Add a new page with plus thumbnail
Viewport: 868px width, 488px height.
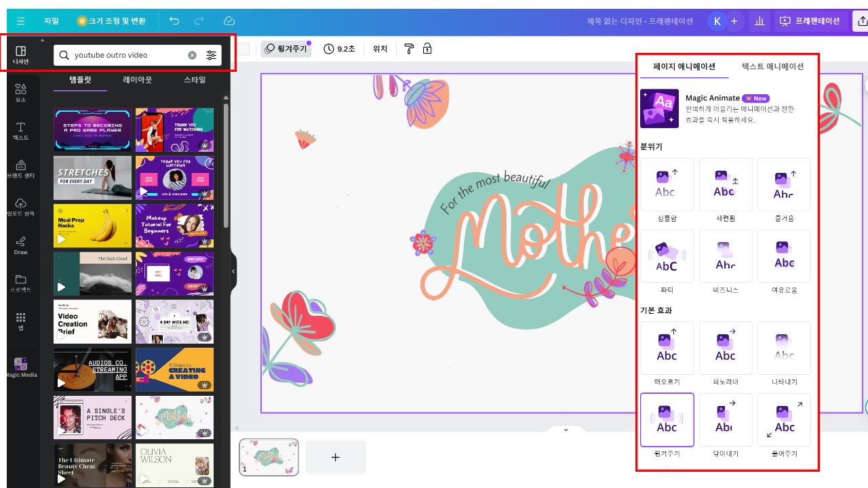tap(336, 457)
